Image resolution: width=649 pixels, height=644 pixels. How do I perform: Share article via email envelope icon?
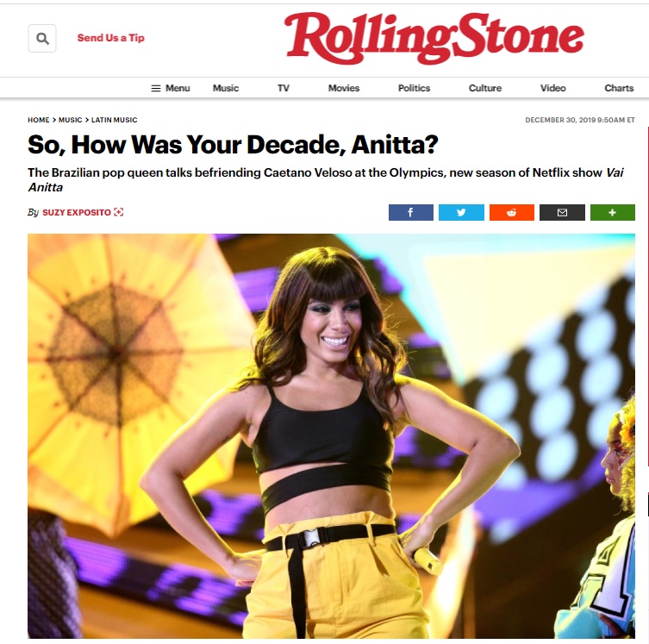pyautogui.click(x=562, y=212)
